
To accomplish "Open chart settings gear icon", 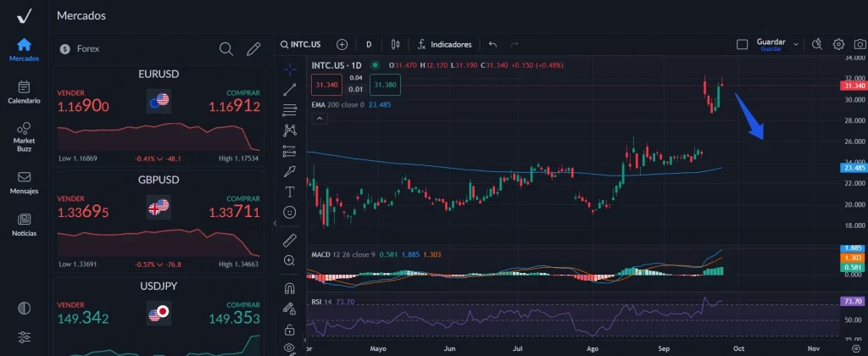I will (x=838, y=44).
